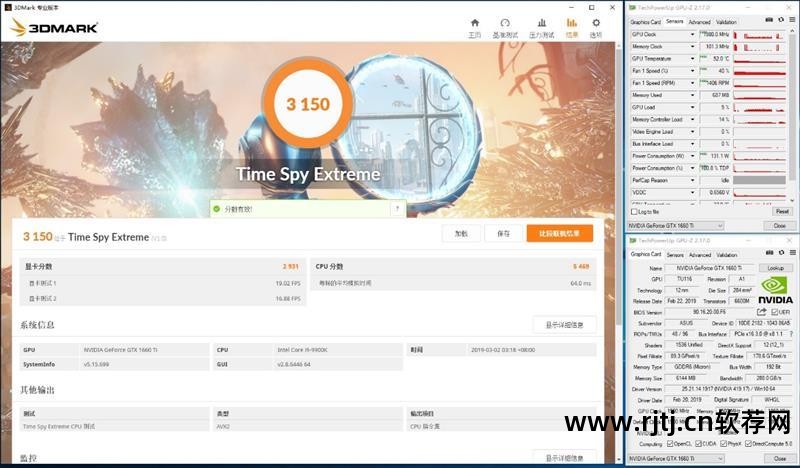Click the question mark beside 分数有效
This screenshot has height=468, width=800.
[397, 209]
